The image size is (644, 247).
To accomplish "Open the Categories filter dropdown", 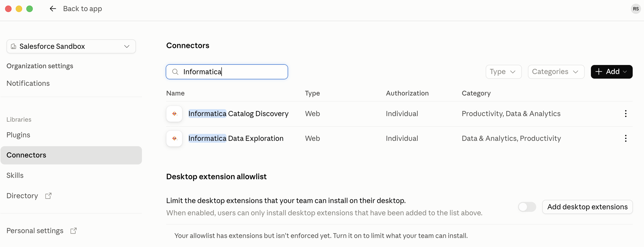I will [x=556, y=72].
